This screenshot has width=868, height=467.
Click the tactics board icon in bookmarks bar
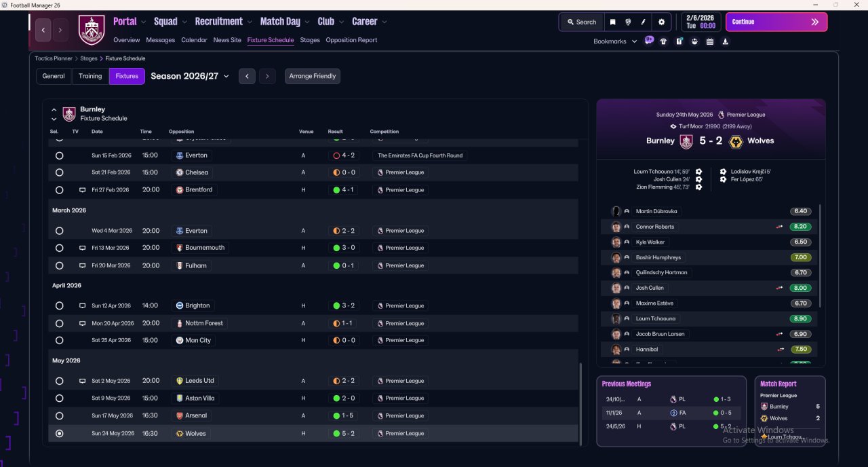pos(679,41)
